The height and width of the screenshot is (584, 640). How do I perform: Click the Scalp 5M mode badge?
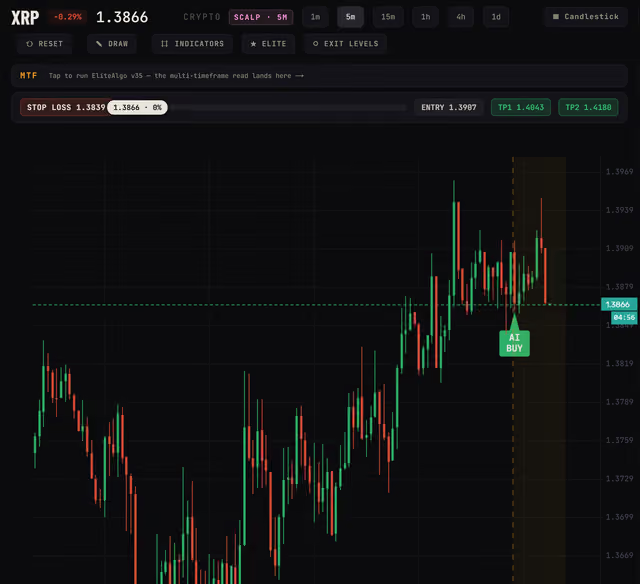tap(261, 17)
